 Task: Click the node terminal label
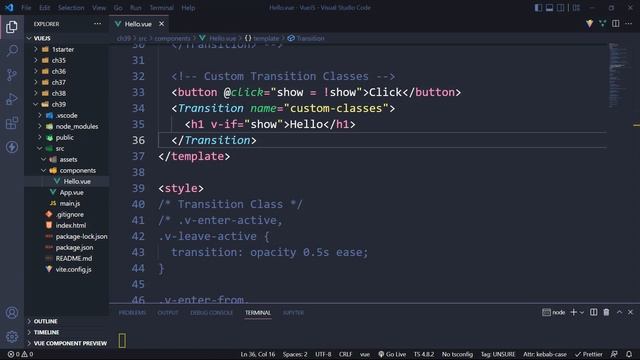(553, 312)
